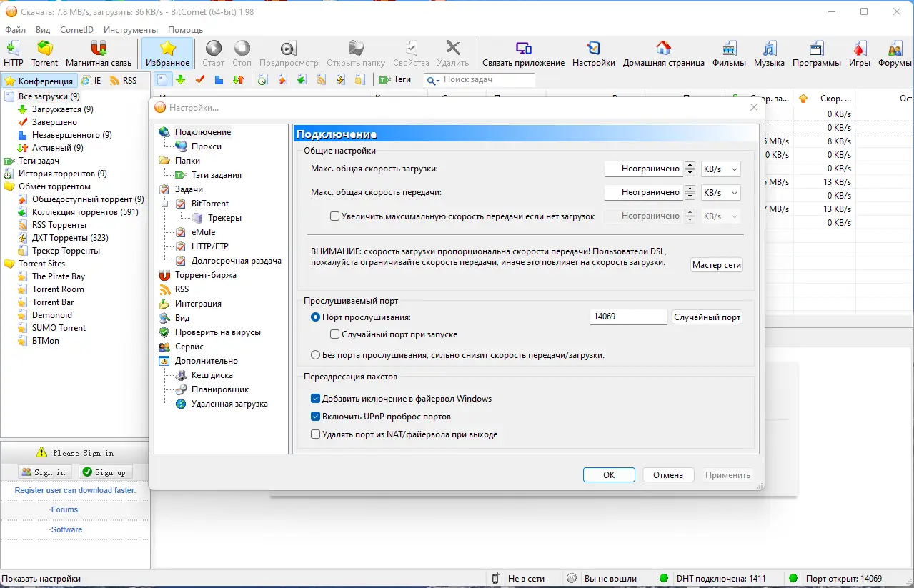Screen dimensions: 914x588
Task: Open KB/s unit dropdown for upload speed
Action: [x=720, y=192]
